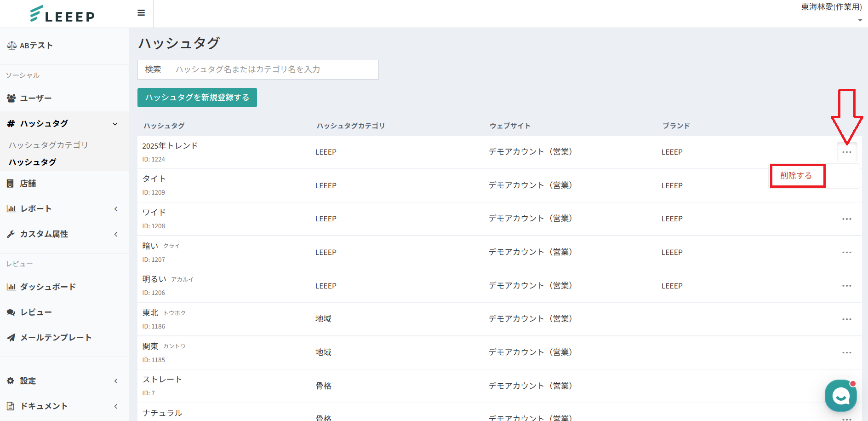The width and height of the screenshot is (868, 421).
Task: Open the ABテスト sidebar link
Action: [36, 46]
